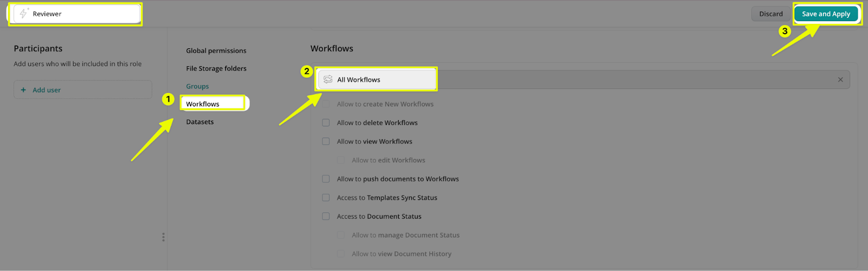Open the Datasets permissions section

pos(200,122)
